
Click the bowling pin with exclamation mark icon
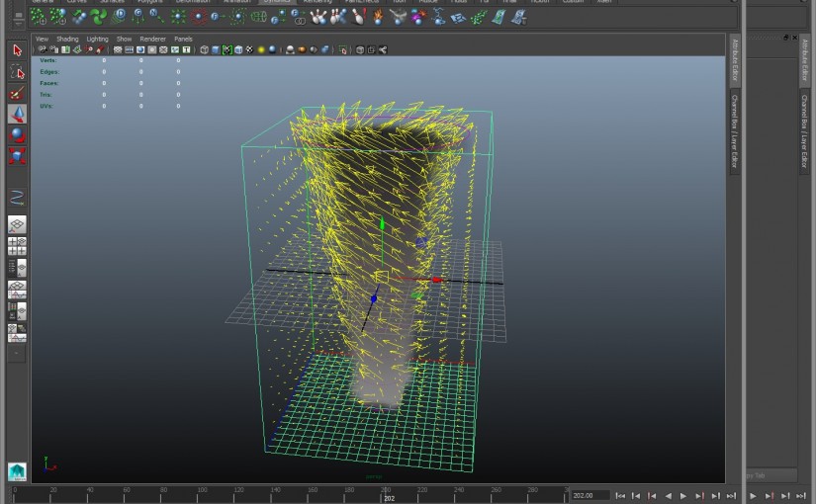[359, 17]
